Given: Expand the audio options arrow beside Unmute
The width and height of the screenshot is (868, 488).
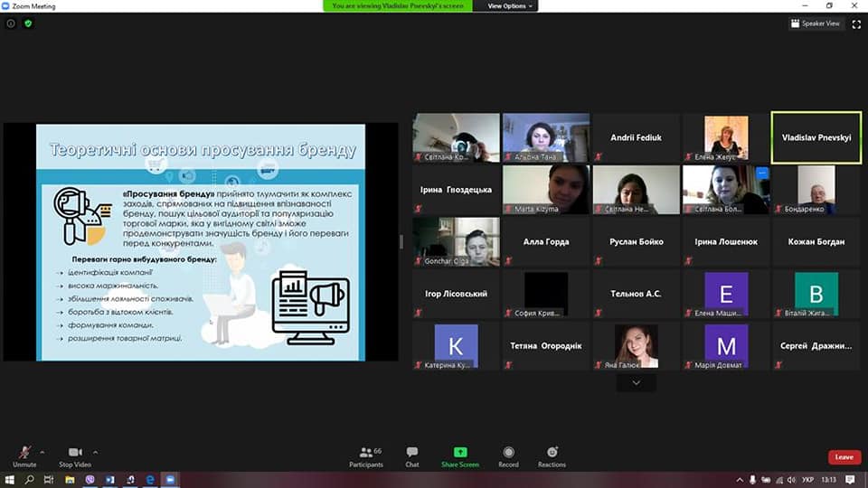Looking at the screenshot, I should (x=42, y=451).
